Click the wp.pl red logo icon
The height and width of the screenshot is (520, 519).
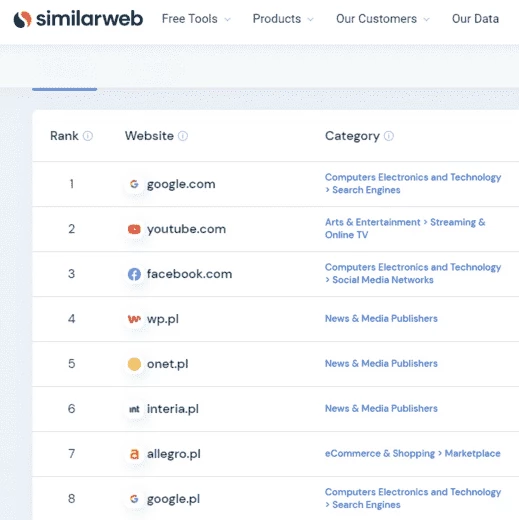tap(134, 319)
